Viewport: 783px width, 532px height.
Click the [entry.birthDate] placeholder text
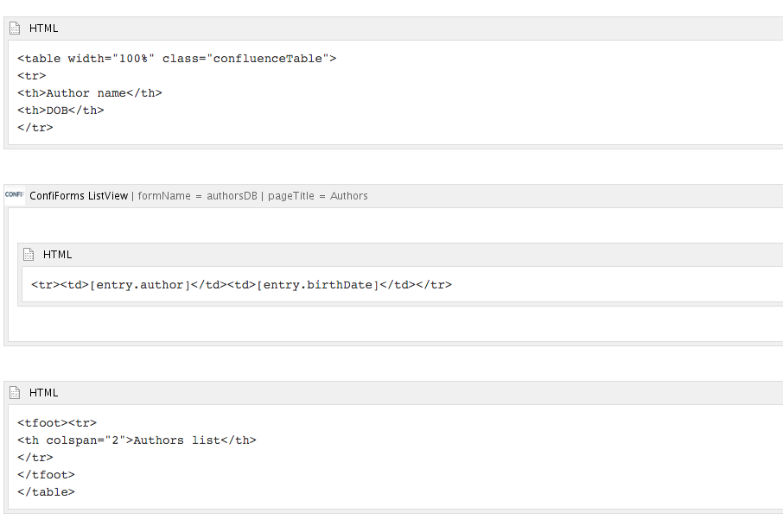point(318,285)
